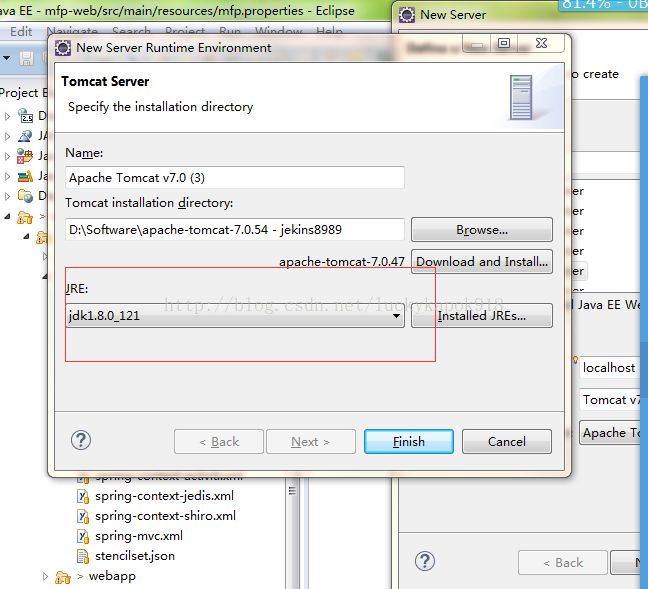Click the Project Explorer tab
This screenshot has width=648, height=589.
click(x=23, y=93)
